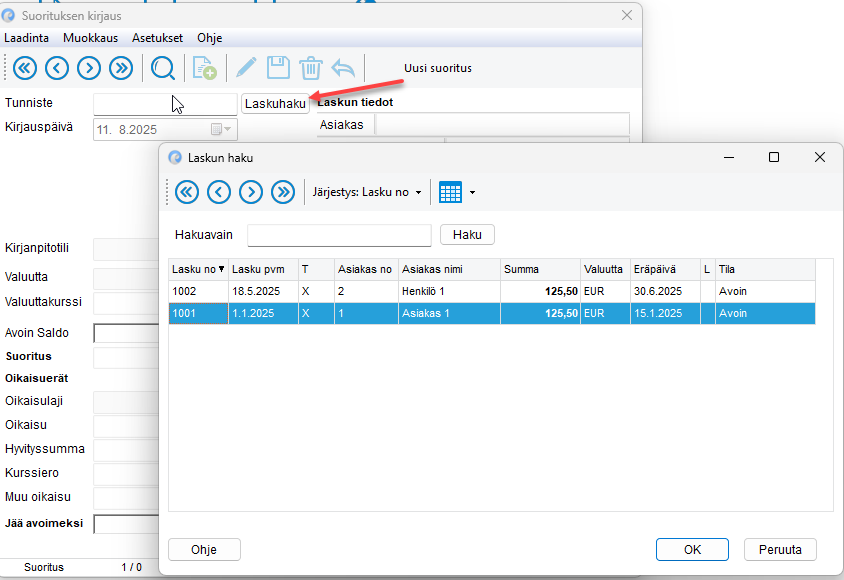Jump to first invoice in Laskun haku
Viewport: 844px width, 580px height.
[187, 192]
